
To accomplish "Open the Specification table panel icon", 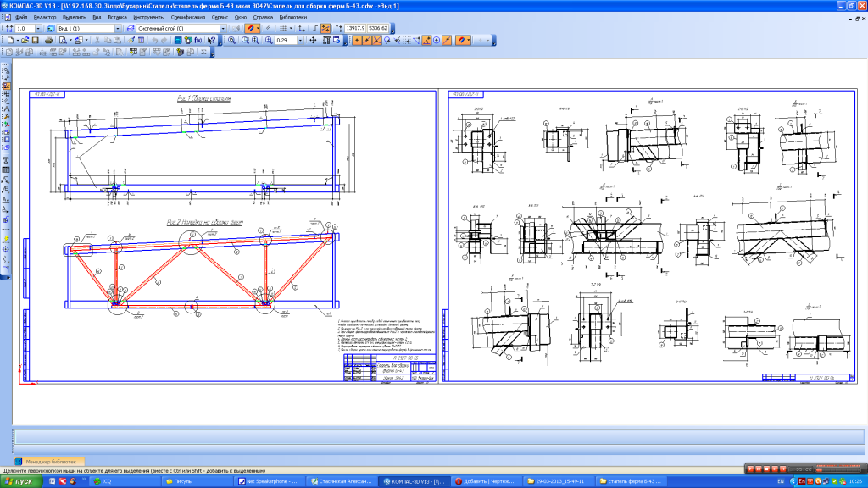I will [6, 139].
